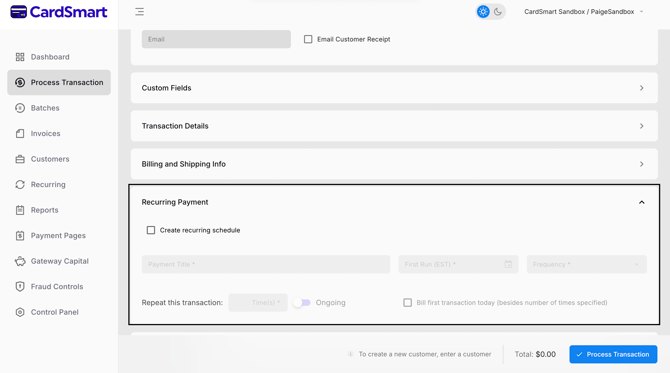This screenshot has width=670, height=373.
Task: Click the CardSmart logo
Action: pyautogui.click(x=59, y=12)
